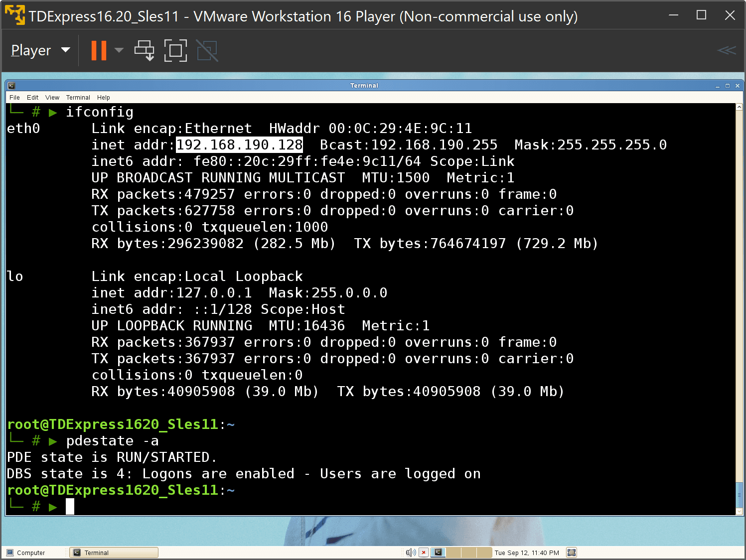Click 'inet6 addr: fe80::20c:29ff:fe4e:9c11/64' text
The image size is (746, 560).
pos(256,161)
